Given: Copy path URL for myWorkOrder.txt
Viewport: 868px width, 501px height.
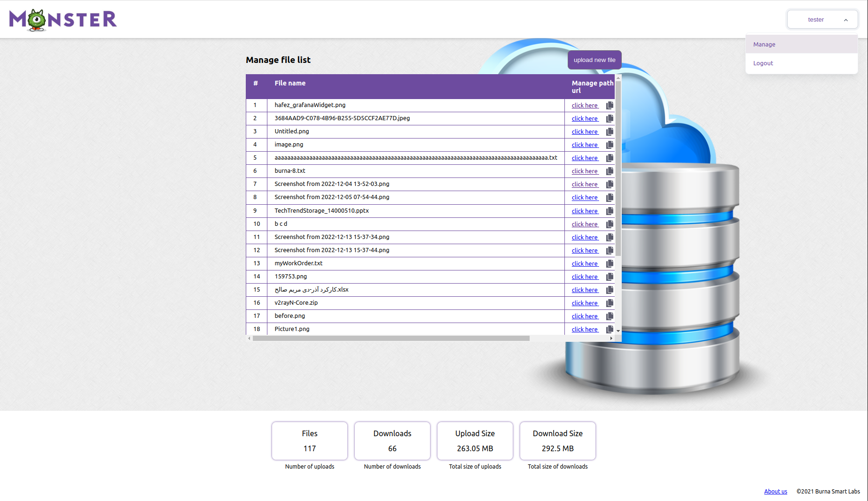Looking at the screenshot, I should (610, 263).
